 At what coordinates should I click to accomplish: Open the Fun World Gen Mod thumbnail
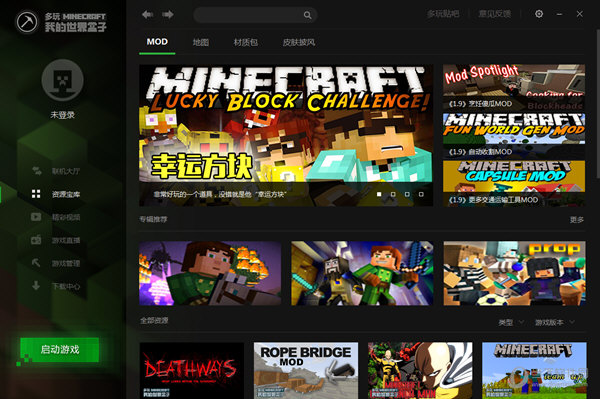coord(514,136)
